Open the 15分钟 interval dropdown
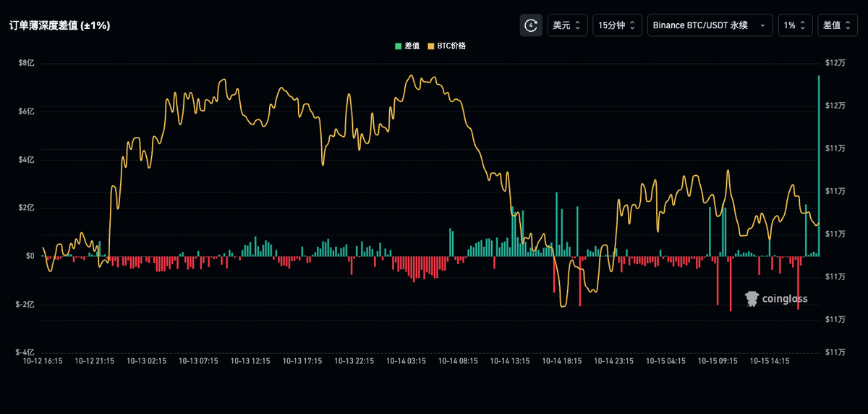 click(x=617, y=25)
